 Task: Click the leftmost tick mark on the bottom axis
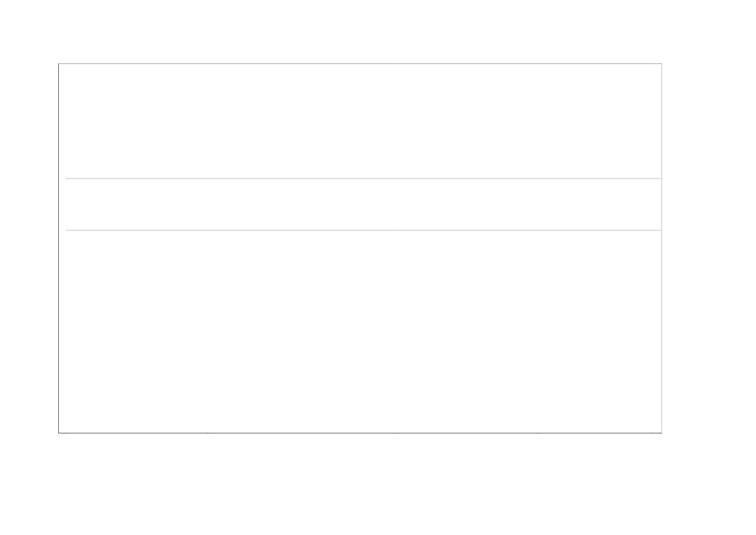[x=66, y=433]
